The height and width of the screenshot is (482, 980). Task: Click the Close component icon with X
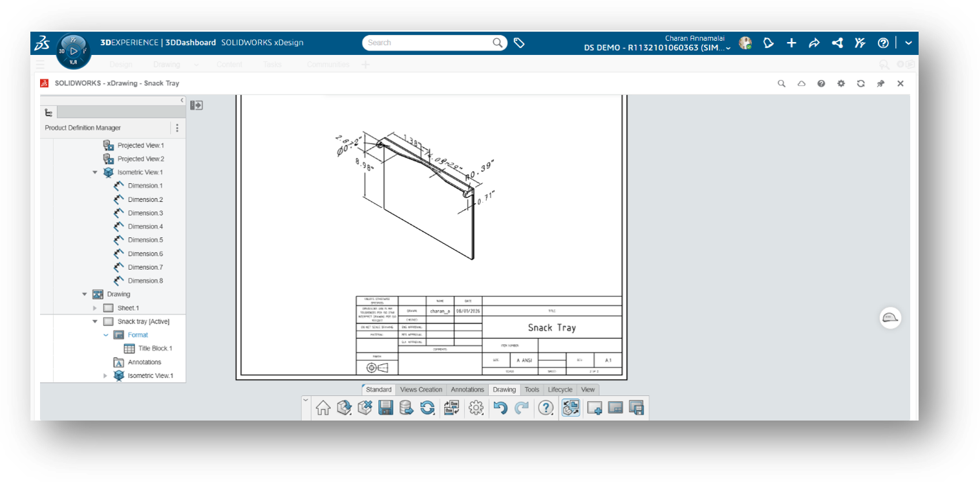[365, 408]
